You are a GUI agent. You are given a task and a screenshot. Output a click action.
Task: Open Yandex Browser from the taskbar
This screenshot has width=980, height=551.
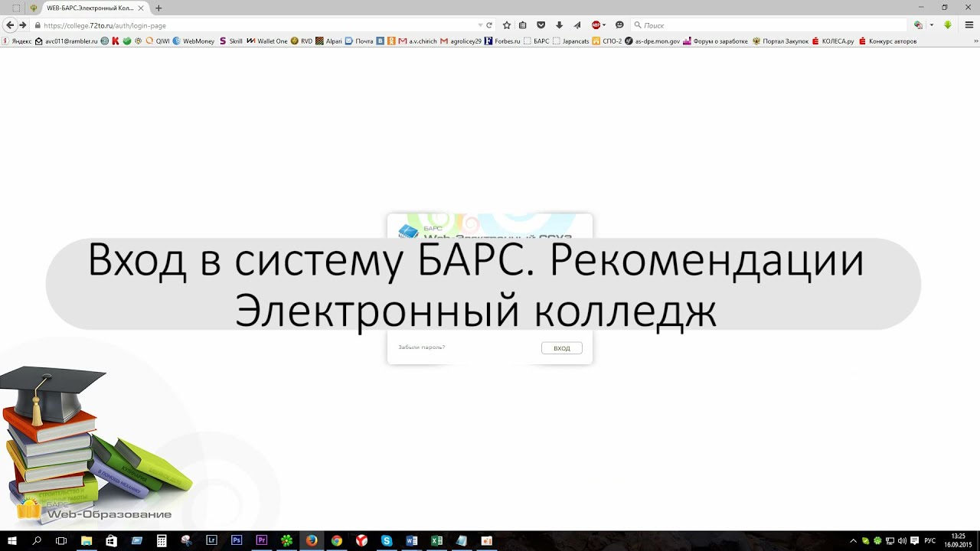361,540
